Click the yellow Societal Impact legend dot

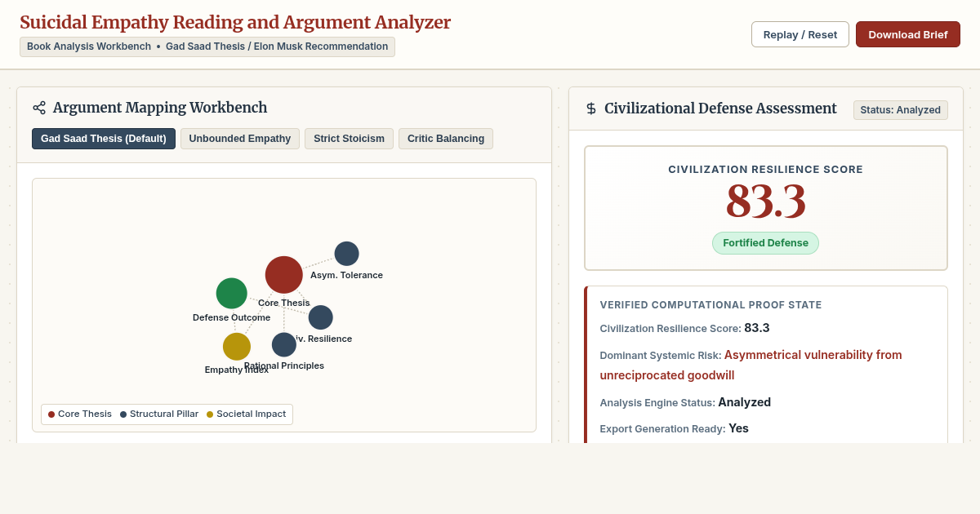[210, 414]
